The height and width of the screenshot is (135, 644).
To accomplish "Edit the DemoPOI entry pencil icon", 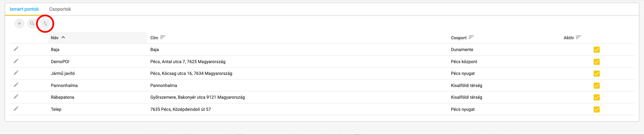I will 16,61.
